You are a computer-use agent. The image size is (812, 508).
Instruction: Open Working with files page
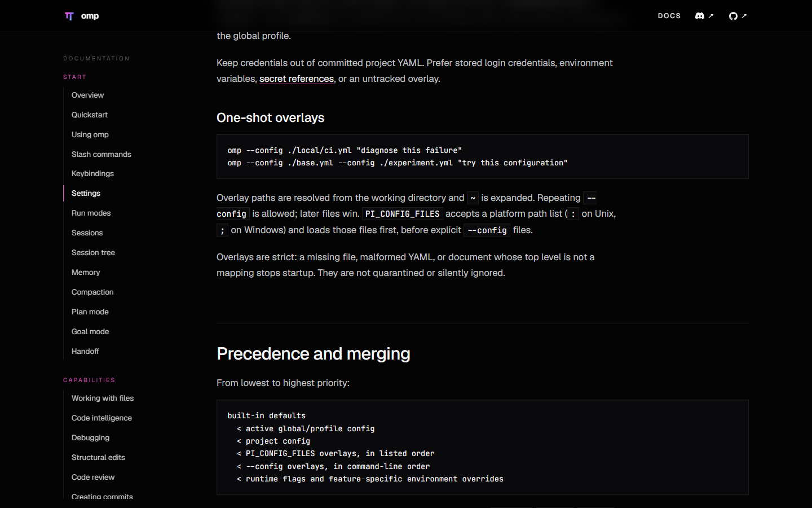pos(103,398)
